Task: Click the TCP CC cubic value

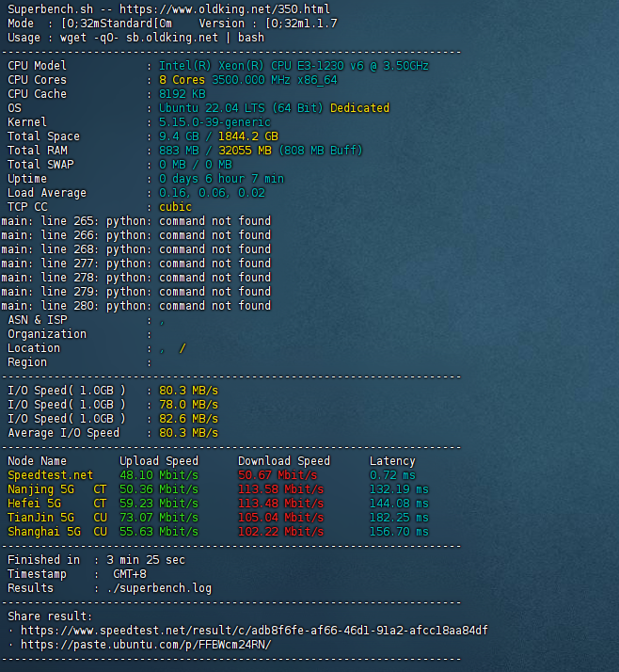Action: coord(175,207)
